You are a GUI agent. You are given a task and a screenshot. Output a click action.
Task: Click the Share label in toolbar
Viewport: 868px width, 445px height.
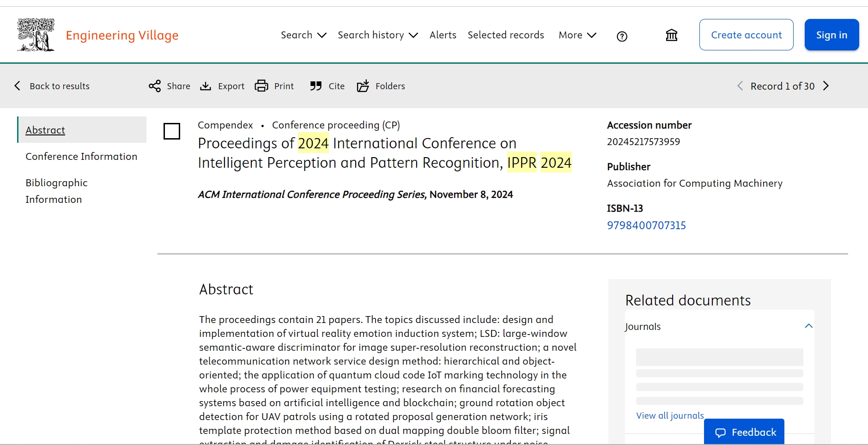click(x=178, y=86)
